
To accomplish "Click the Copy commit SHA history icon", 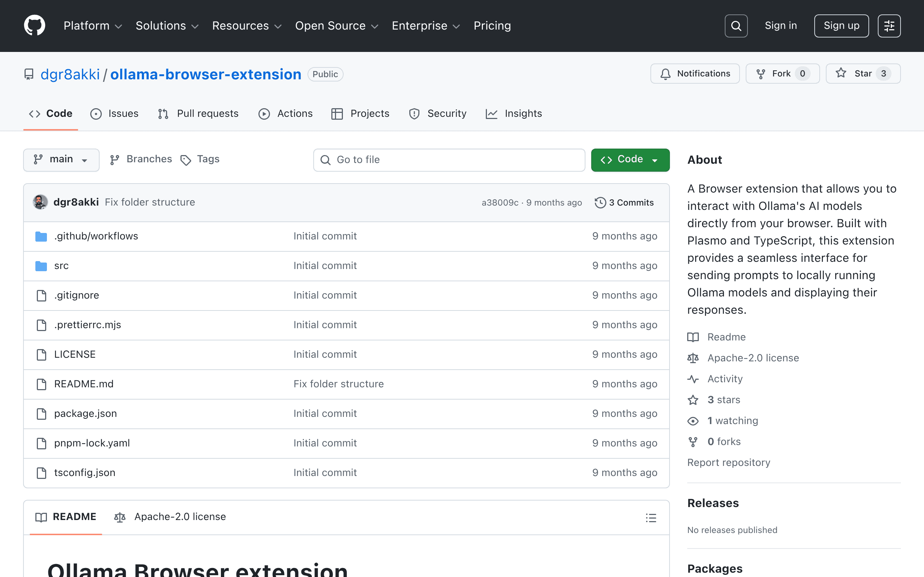I will [600, 202].
